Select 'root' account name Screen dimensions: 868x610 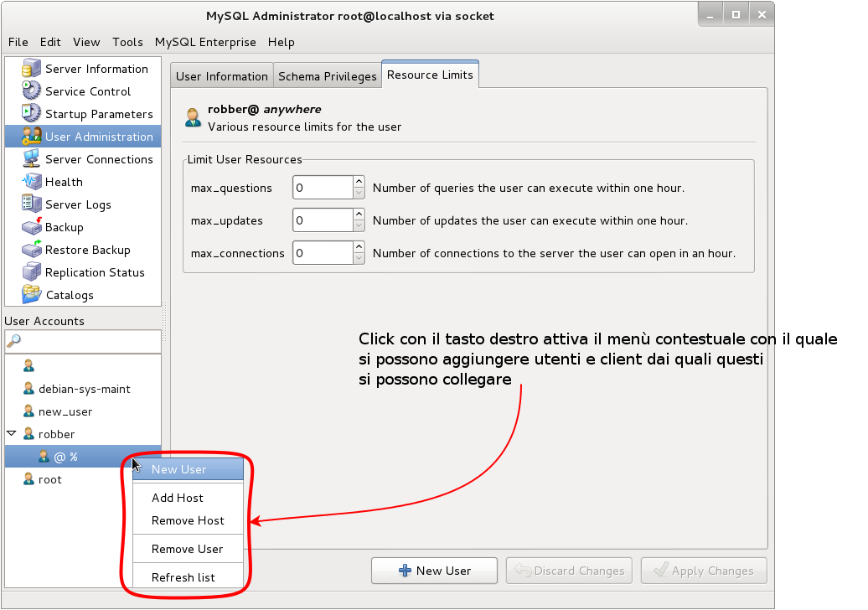click(x=49, y=480)
